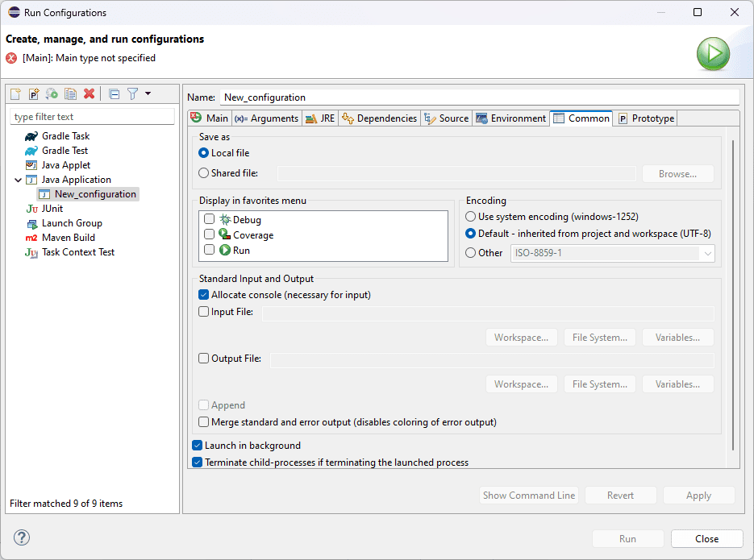Collapse all configuration tree items
Viewport: 754px width, 560px height.
pos(114,93)
